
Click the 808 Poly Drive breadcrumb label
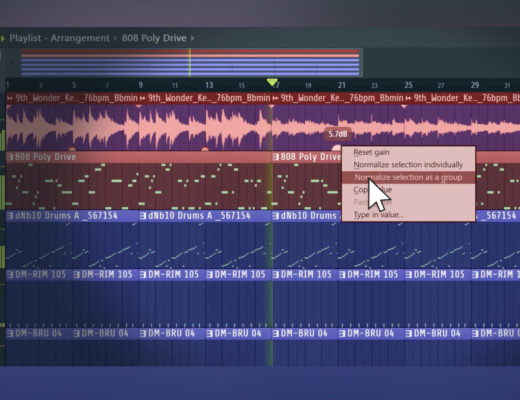(154, 38)
